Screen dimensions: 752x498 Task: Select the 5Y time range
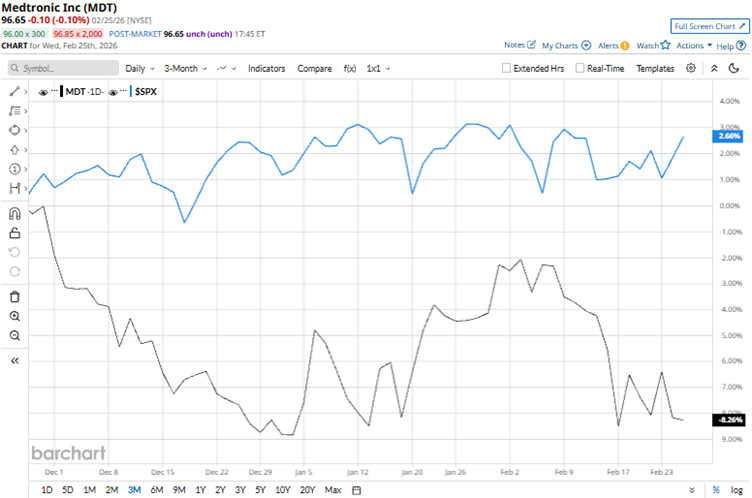260,490
